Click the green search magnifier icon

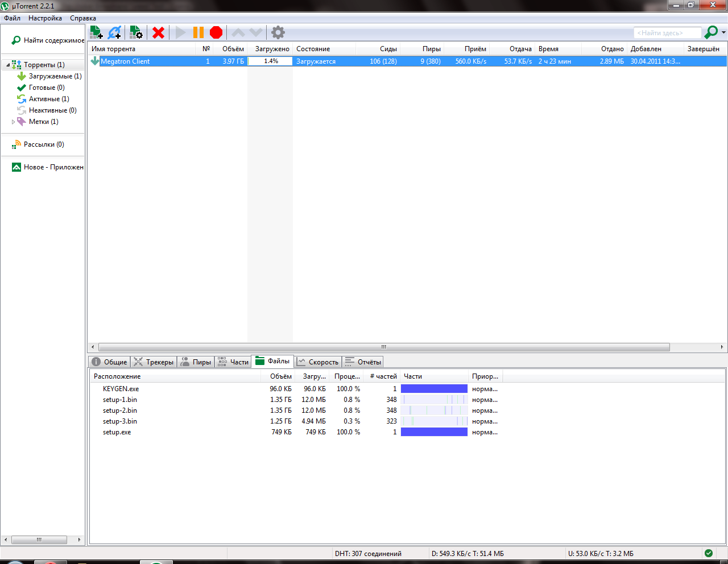711,32
